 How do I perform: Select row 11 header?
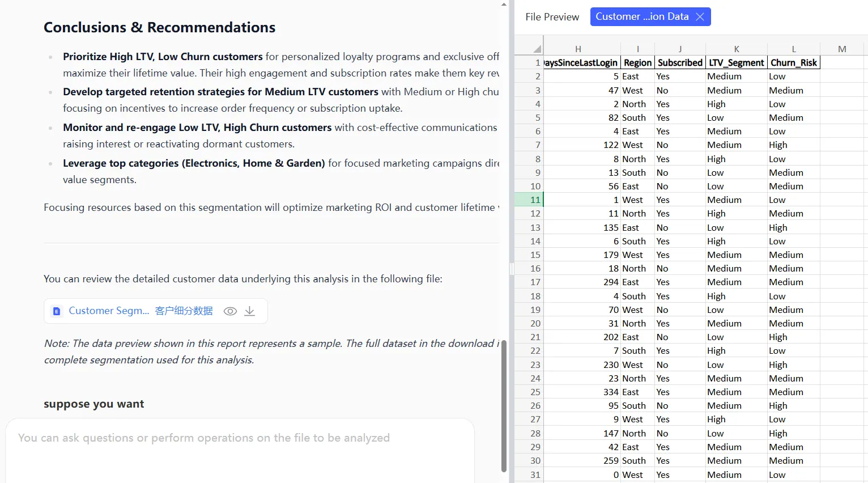click(x=535, y=200)
